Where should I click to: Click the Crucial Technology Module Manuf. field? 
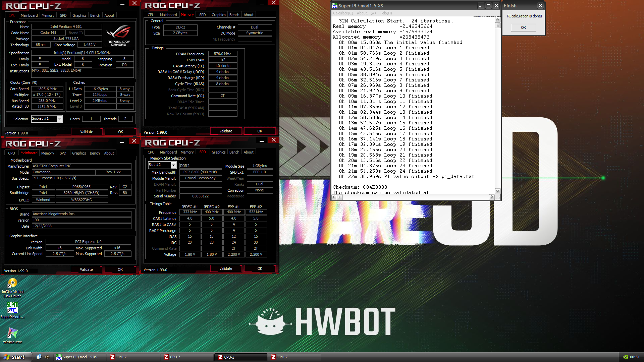(201, 178)
